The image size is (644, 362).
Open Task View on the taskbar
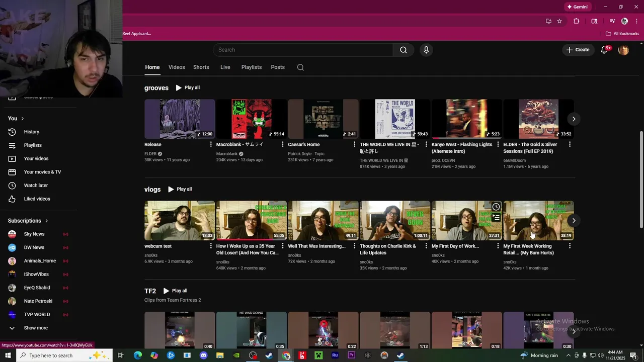pyautogui.click(x=121, y=355)
